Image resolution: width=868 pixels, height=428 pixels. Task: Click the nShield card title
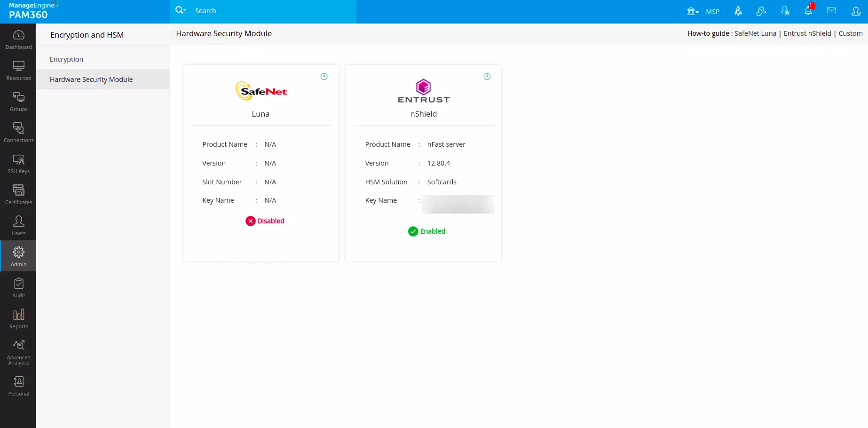tap(424, 114)
